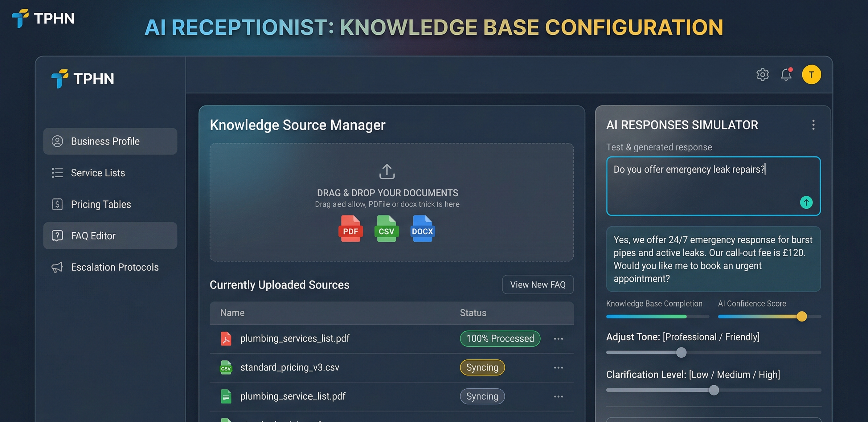
Task: Click the TPHN logo at page top-left
Action: click(43, 18)
